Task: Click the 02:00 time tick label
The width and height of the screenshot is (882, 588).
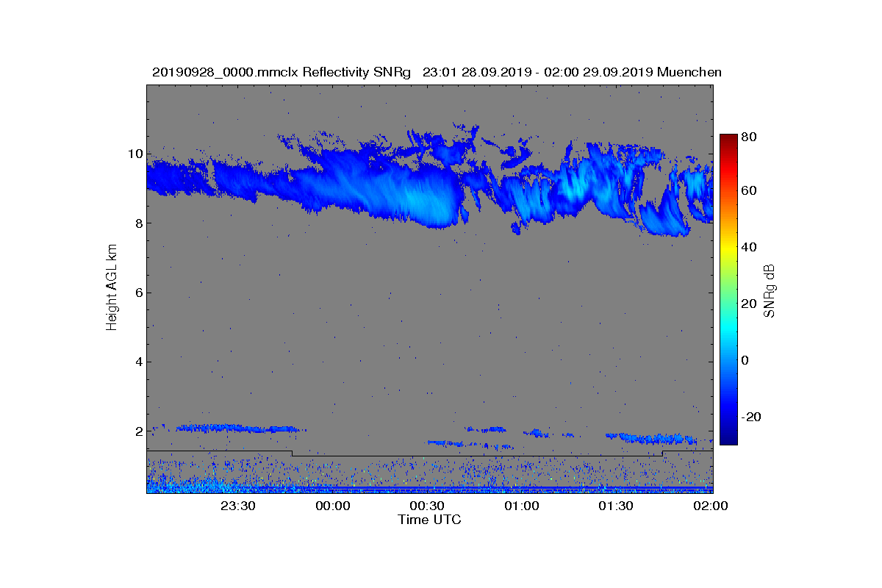Action: tap(711, 506)
